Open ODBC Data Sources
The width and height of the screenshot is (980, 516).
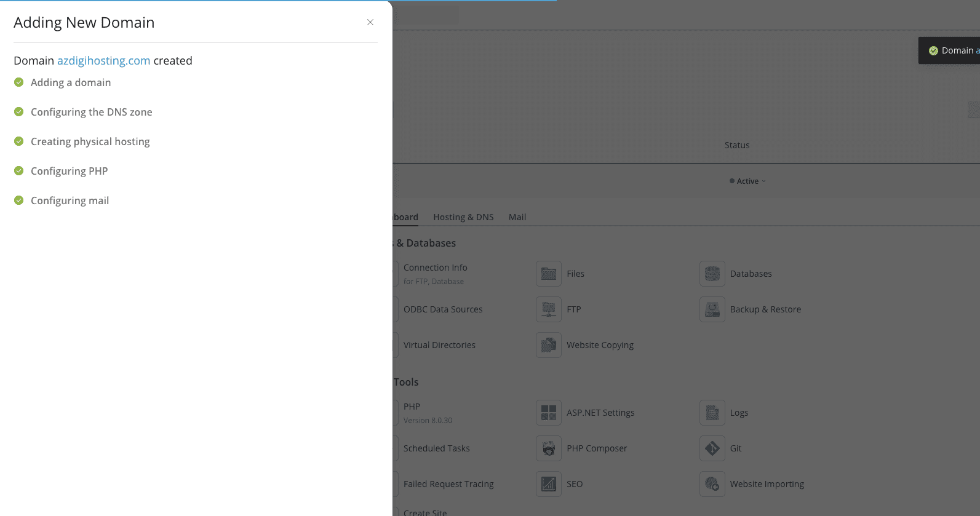point(442,309)
